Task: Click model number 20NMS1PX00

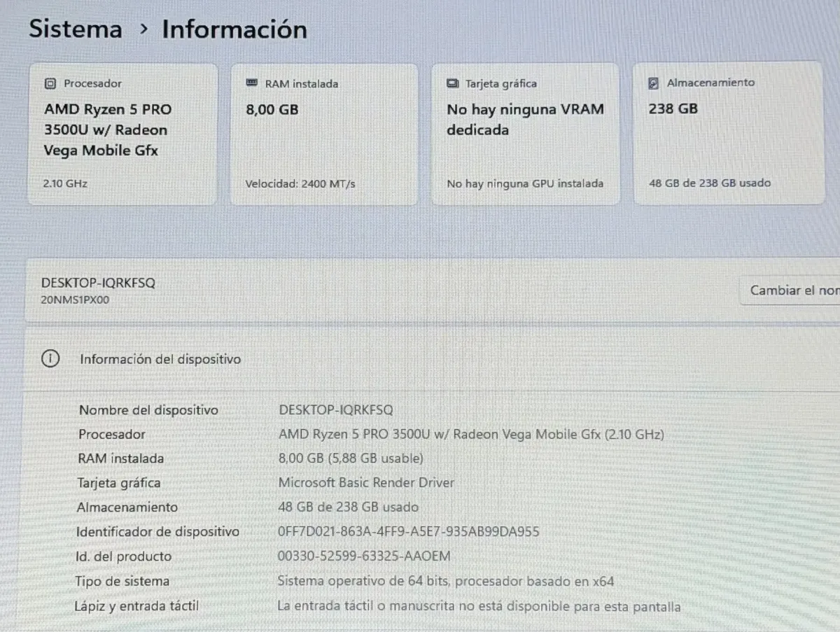Action: [76, 300]
